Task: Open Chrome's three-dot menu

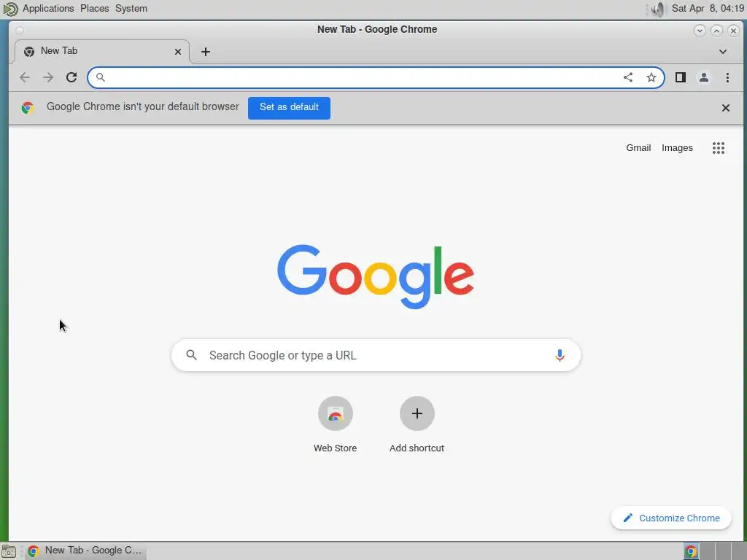Action: 727,77
